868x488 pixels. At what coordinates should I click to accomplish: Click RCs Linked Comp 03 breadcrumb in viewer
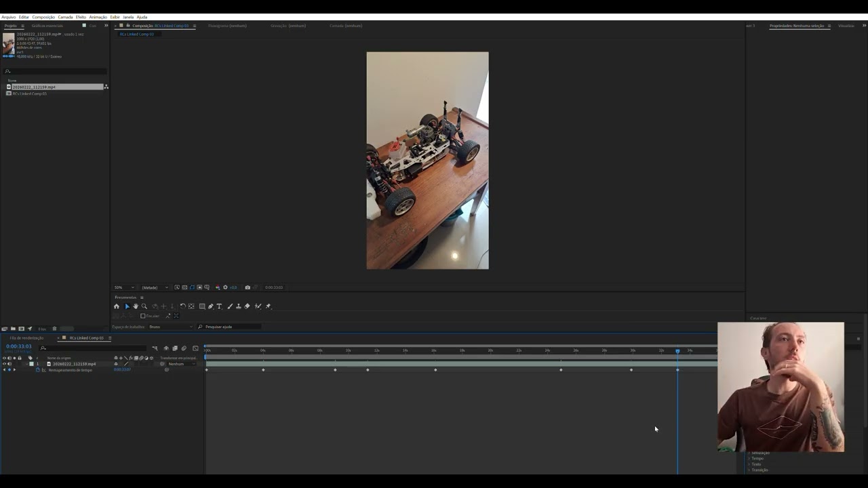(137, 34)
